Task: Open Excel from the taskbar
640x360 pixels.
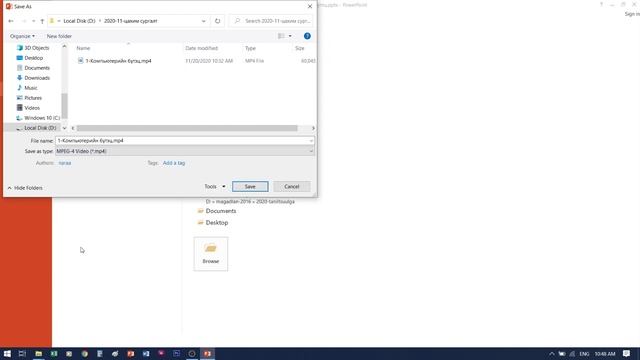Action: (54, 354)
